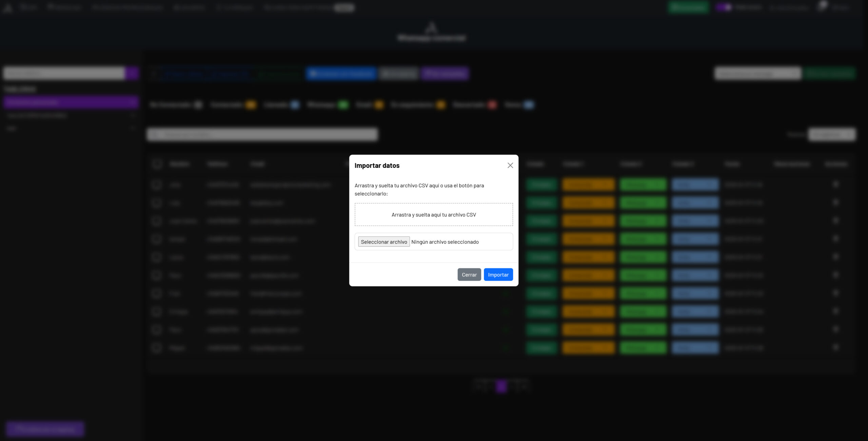This screenshot has width=868, height=441.
Task: Click the action icon in first table row
Action: point(835,184)
